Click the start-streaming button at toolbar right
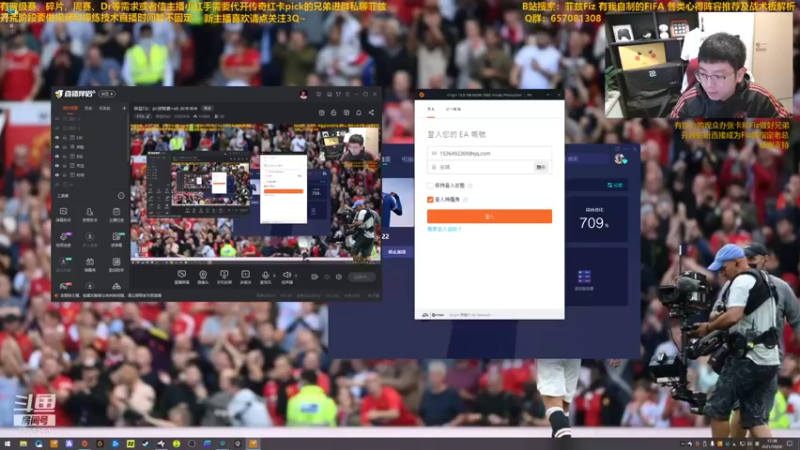The width and height of the screenshot is (800, 450). tap(362, 277)
